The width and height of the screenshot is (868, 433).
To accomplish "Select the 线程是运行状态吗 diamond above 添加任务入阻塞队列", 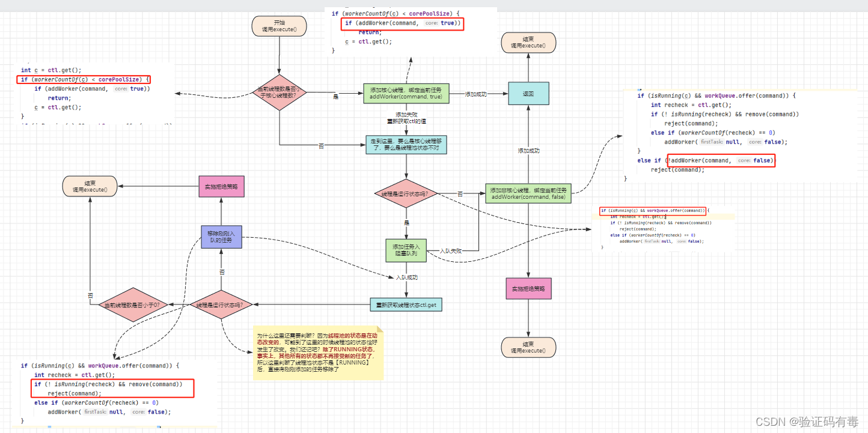I will 406,194.
